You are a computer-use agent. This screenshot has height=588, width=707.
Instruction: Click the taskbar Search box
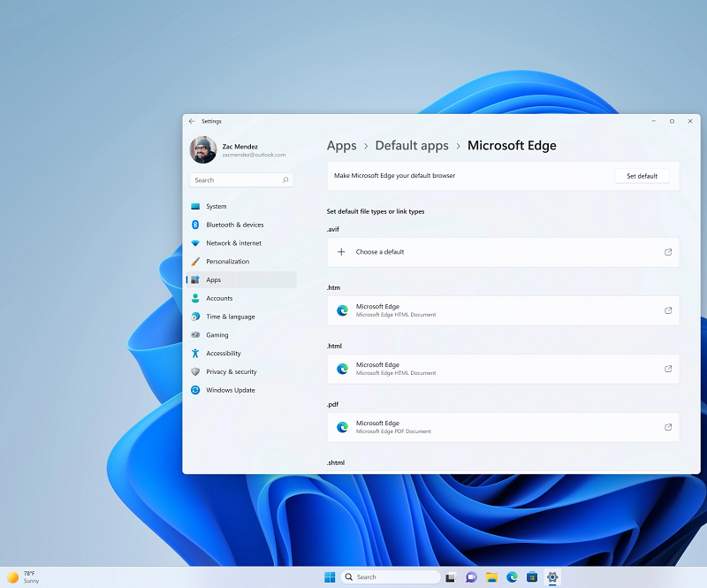391,577
